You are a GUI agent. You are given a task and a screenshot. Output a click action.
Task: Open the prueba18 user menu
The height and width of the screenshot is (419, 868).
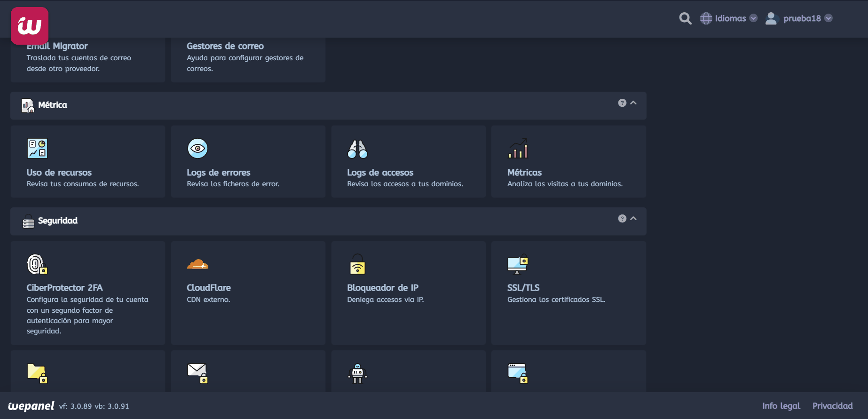click(x=799, y=18)
